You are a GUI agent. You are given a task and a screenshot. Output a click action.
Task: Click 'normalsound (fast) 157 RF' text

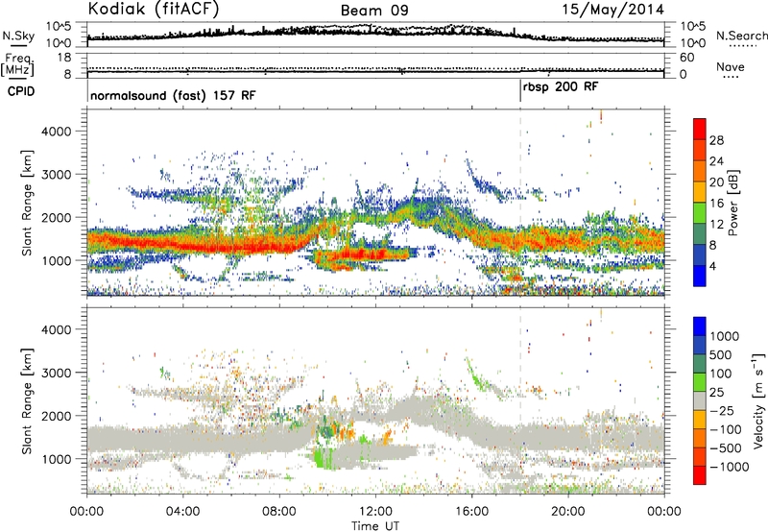pyautogui.click(x=173, y=95)
